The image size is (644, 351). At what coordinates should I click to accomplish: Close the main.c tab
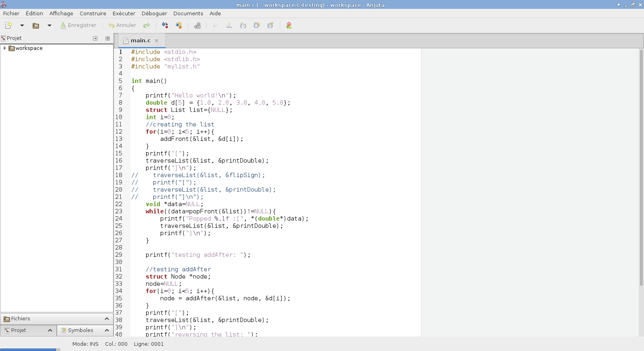pyautogui.click(x=157, y=41)
